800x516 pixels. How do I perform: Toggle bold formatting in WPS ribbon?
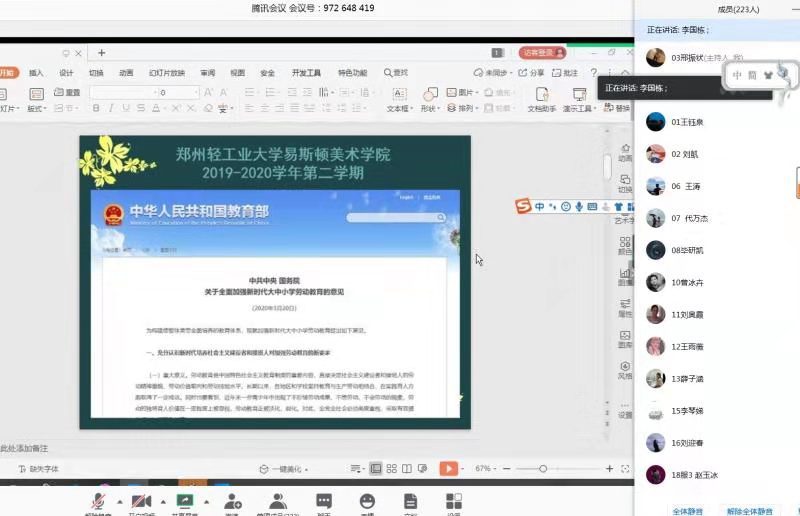click(x=97, y=108)
